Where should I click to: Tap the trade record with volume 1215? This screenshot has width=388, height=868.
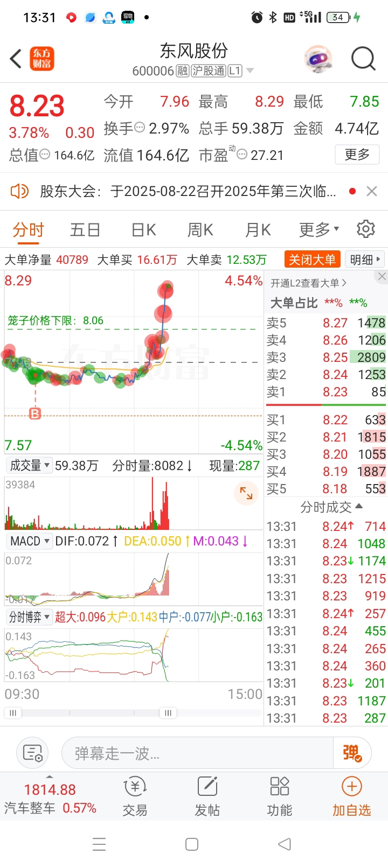pos(326,579)
